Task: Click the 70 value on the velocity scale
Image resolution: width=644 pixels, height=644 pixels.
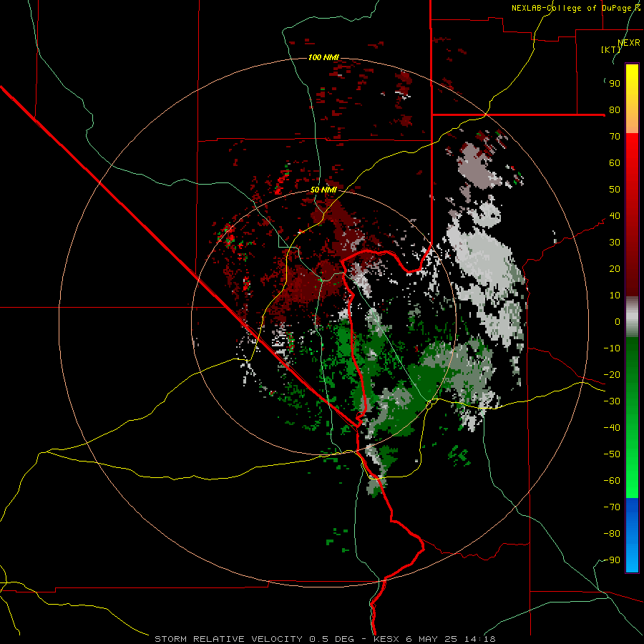Action: (615, 137)
